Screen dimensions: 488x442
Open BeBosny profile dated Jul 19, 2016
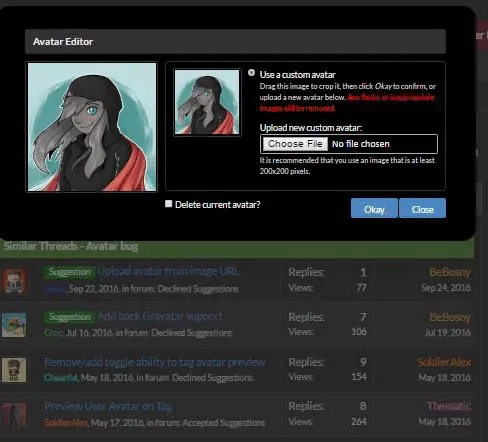(450, 317)
